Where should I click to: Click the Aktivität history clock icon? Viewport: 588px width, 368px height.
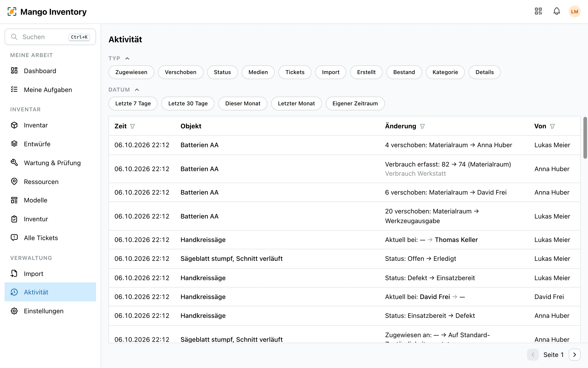[x=14, y=292]
